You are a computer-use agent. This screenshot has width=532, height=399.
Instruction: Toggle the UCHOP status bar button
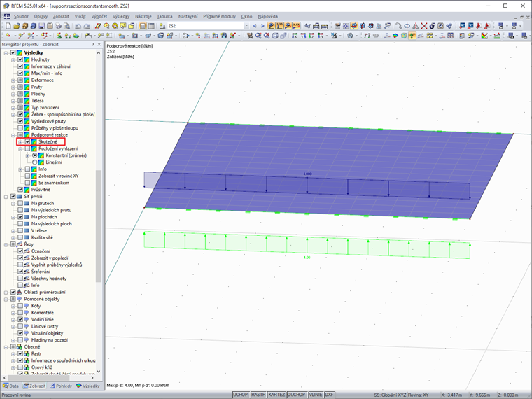click(241, 395)
